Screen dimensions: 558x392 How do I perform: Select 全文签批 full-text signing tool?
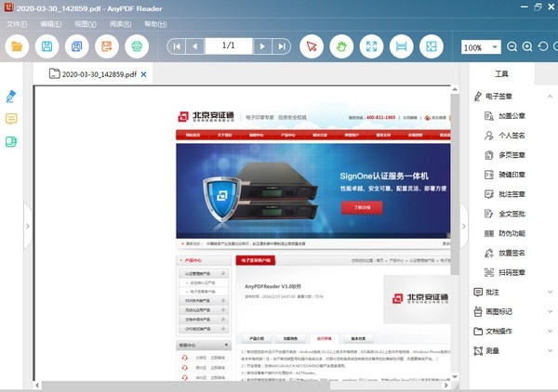pos(505,214)
